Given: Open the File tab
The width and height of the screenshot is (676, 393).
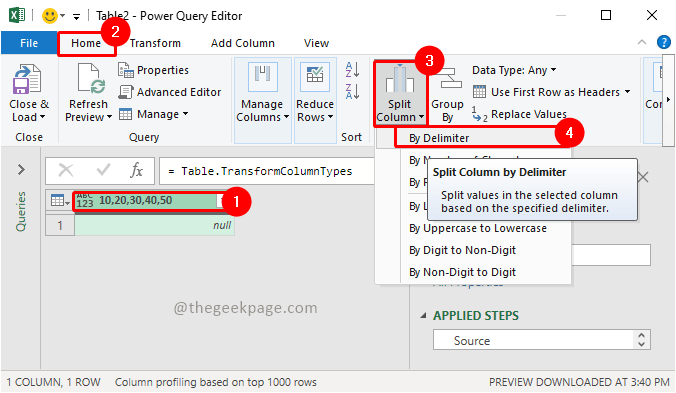Looking at the screenshot, I should coord(29,43).
